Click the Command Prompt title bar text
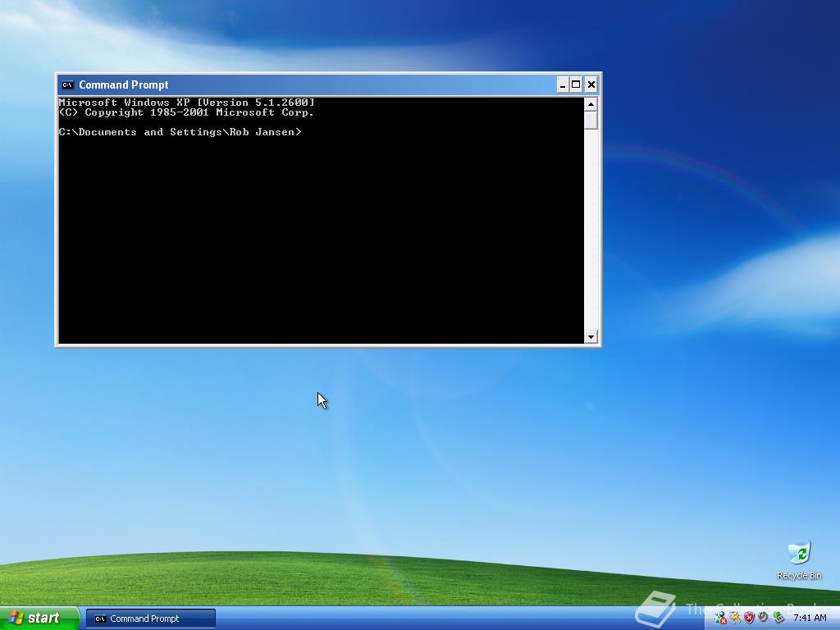Viewport: 840px width, 630px height. pos(124,84)
